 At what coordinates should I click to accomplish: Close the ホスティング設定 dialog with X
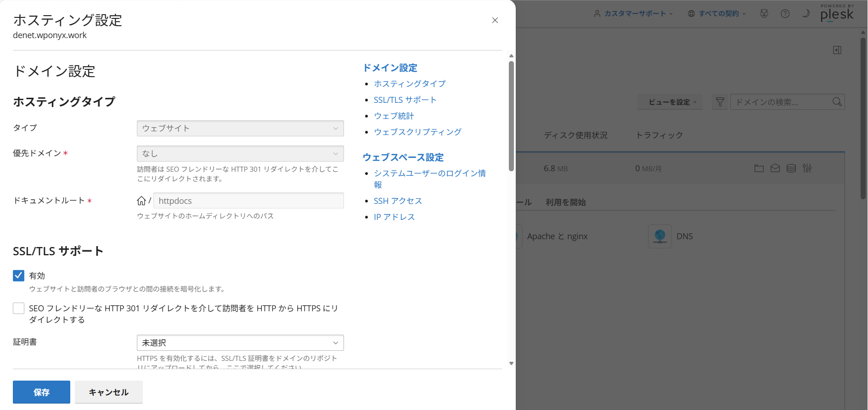(x=495, y=20)
